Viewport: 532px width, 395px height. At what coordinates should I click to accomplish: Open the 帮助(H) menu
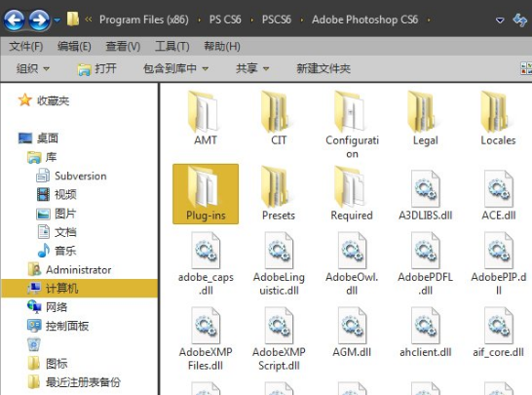click(x=222, y=46)
